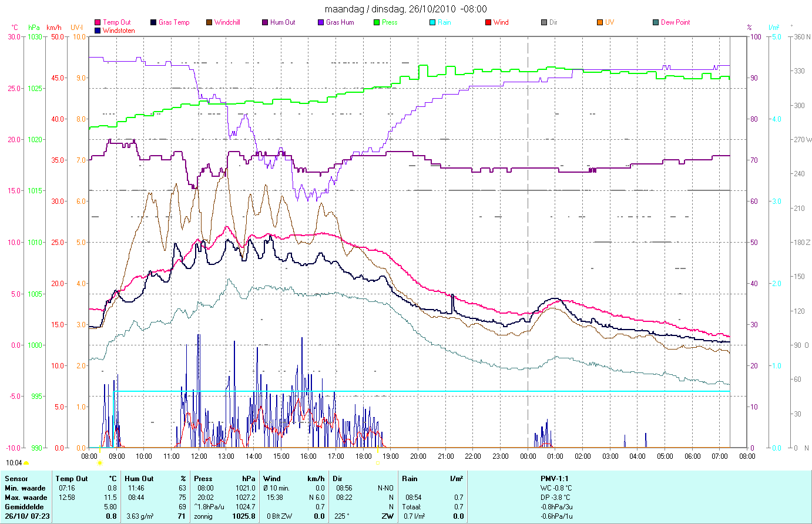Click the Rain l/m² table header
812x524 pixels.
point(432,479)
